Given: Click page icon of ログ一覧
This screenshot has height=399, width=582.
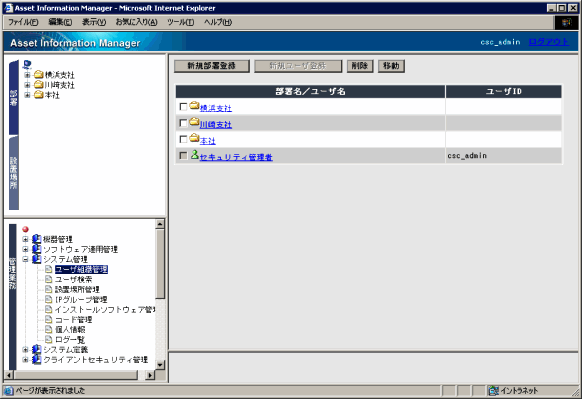Looking at the screenshot, I should click(48, 339).
